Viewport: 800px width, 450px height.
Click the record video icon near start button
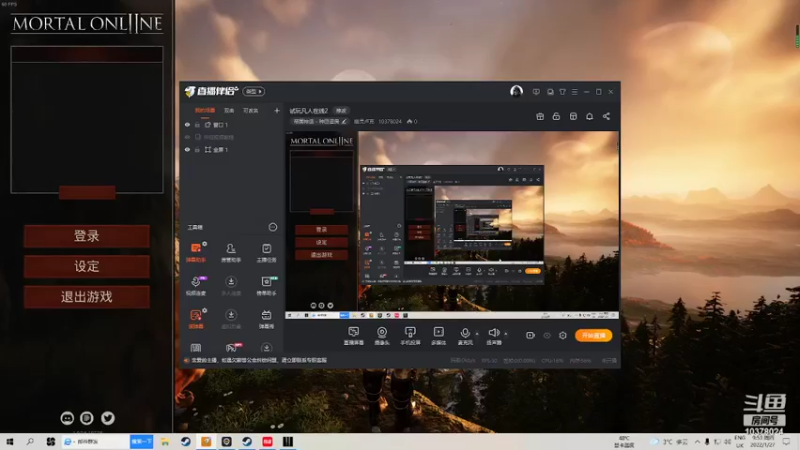coord(531,335)
